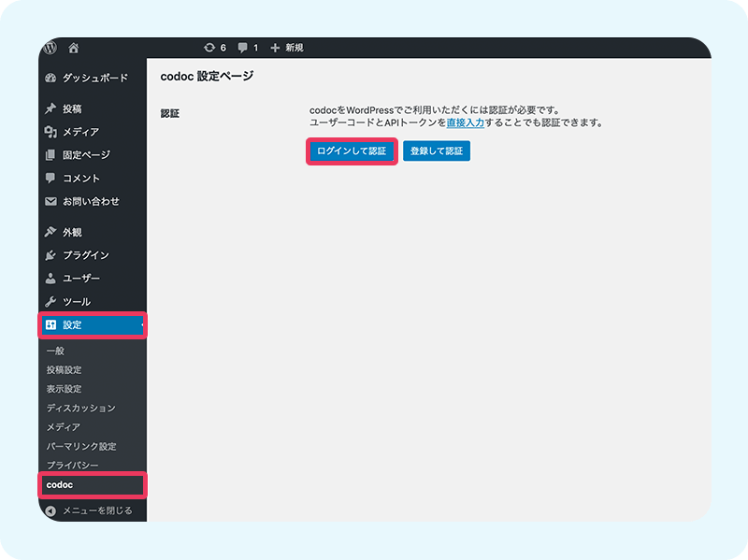Viewport: 748px width, 560px height.
Task: Click the 投稿 pushpin icon
Action: click(x=50, y=108)
